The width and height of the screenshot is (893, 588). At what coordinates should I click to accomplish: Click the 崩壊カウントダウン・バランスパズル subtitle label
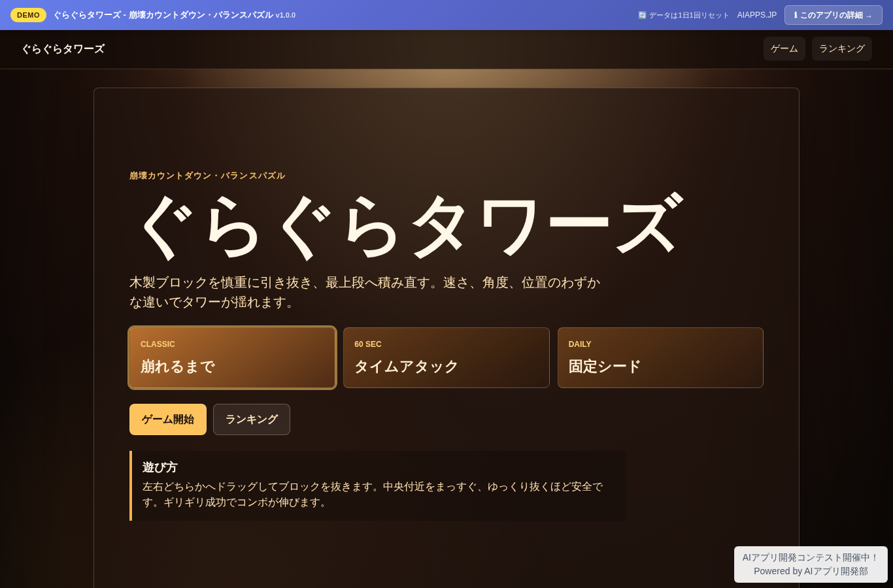207,176
